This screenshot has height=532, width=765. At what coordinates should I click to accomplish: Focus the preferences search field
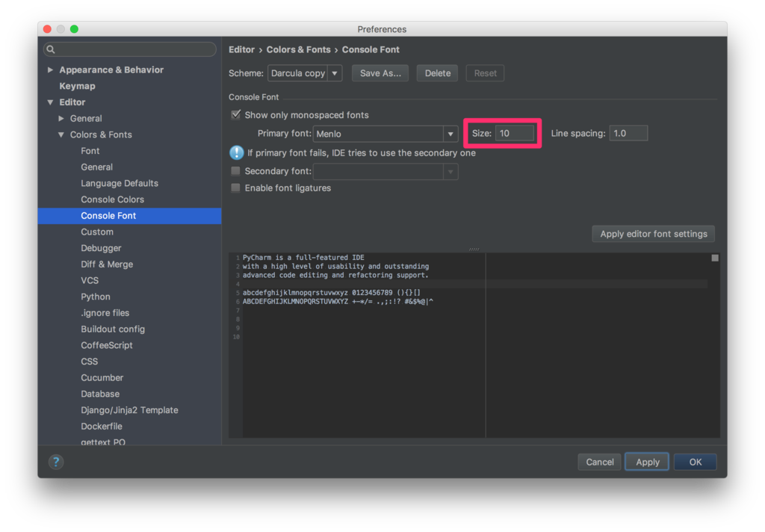(130, 49)
